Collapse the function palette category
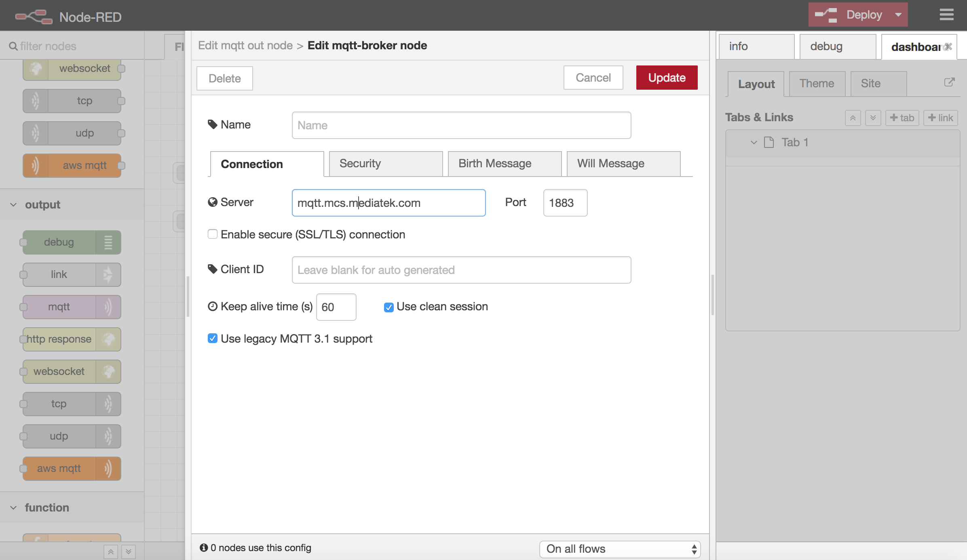The height and width of the screenshot is (560, 967). (x=13, y=507)
